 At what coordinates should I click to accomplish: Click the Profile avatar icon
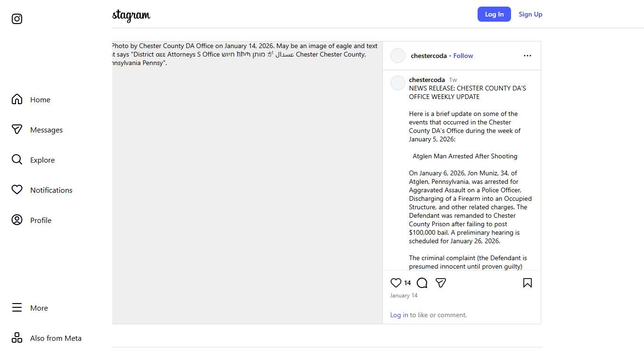coord(17,220)
